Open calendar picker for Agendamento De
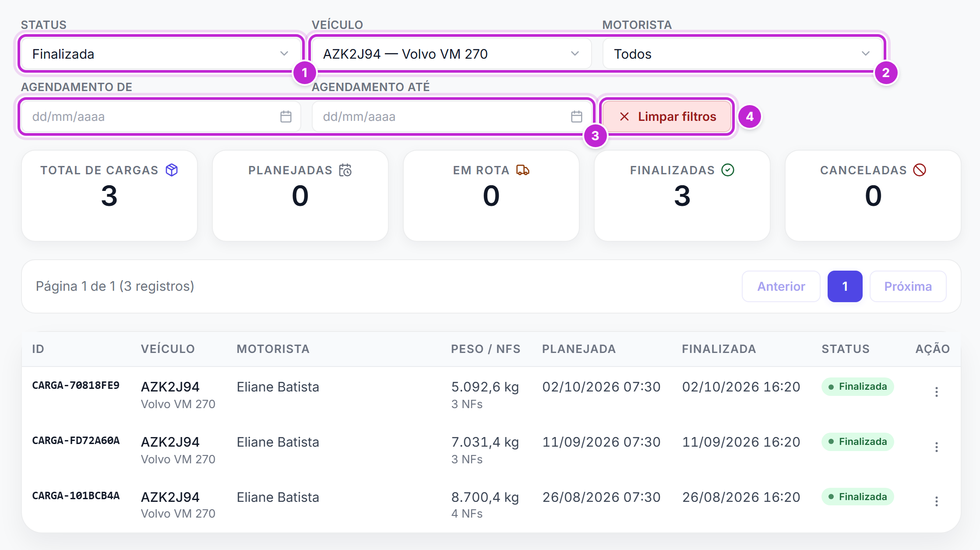The image size is (980, 550). [286, 116]
